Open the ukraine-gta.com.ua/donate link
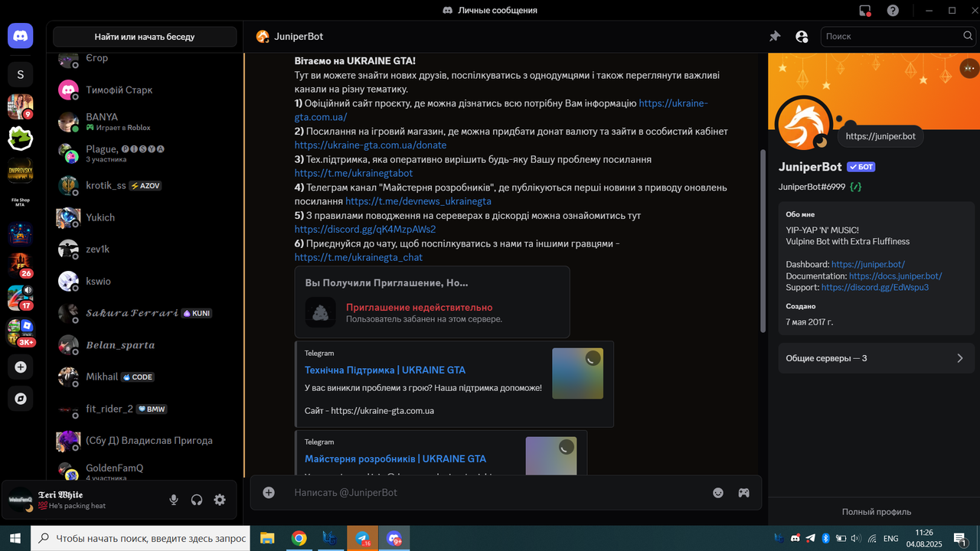Viewport: 980px width, 551px height. [371, 145]
